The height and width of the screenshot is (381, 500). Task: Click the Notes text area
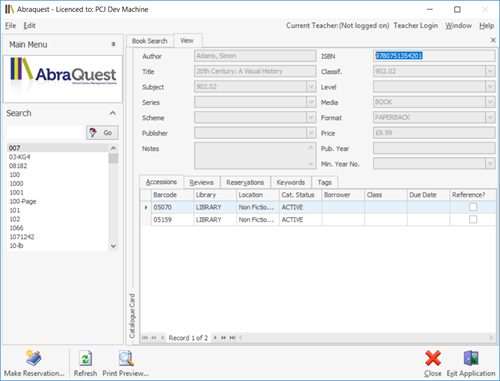(x=255, y=156)
